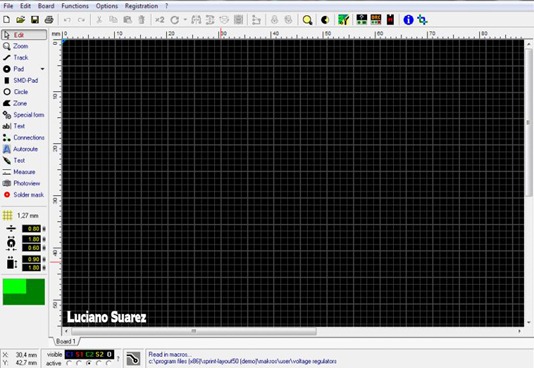This screenshot has height=368, width=534.
Task: Click the ungroup elements icon
Action: tap(288, 20)
